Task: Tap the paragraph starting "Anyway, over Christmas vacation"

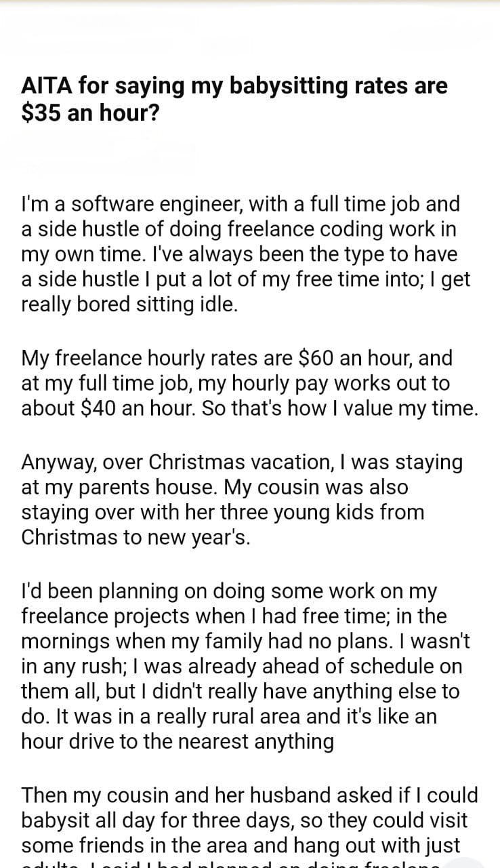Action: point(242,500)
